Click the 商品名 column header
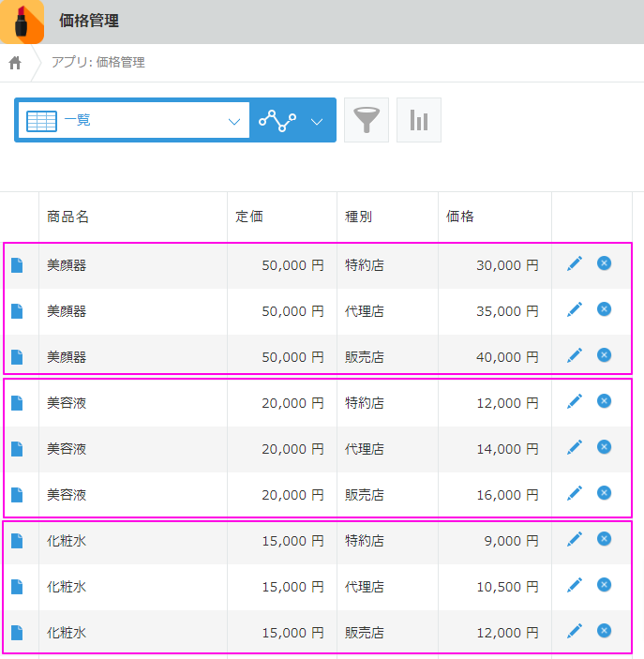 (67, 217)
